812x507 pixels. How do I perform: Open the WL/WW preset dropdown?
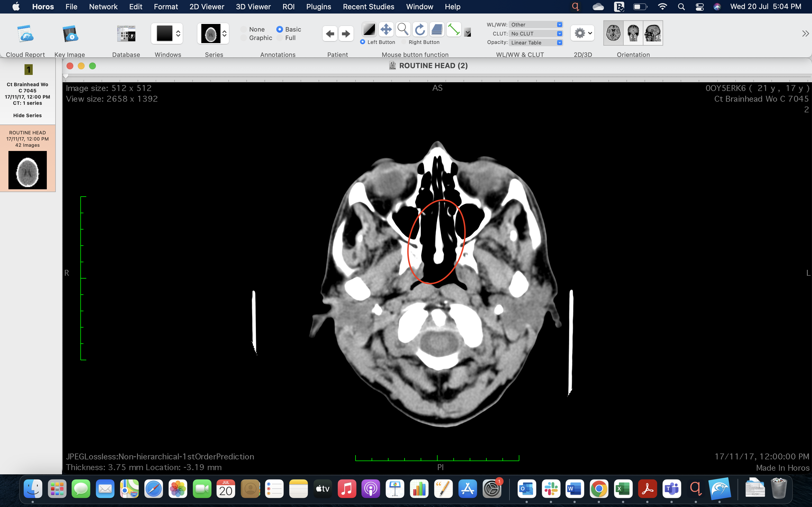pyautogui.click(x=535, y=25)
